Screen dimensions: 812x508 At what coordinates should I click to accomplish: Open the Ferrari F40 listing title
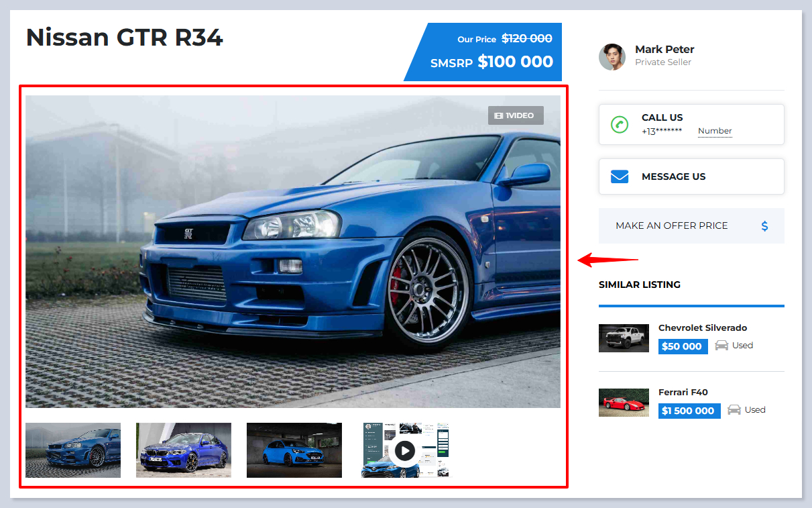[x=683, y=392]
